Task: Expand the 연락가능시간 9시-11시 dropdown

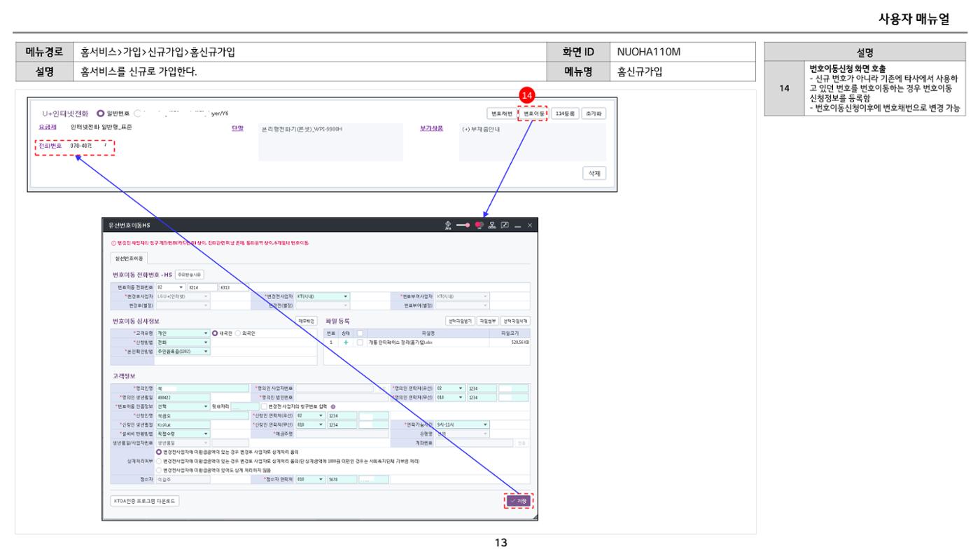Action: (x=462, y=425)
